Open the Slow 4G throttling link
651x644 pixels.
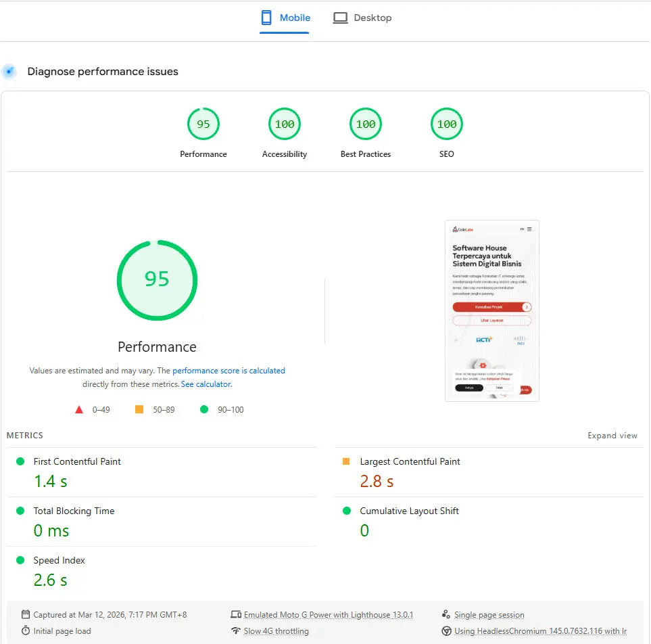coord(276,630)
